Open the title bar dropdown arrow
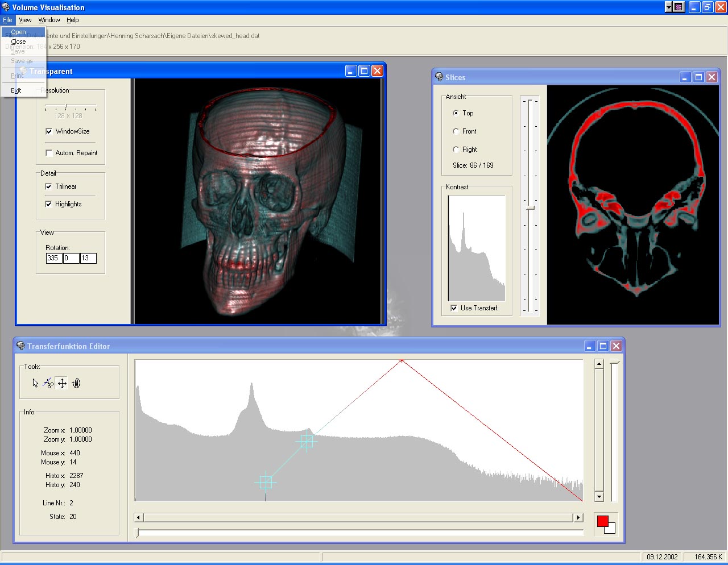The image size is (728, 565). (668, 7)
